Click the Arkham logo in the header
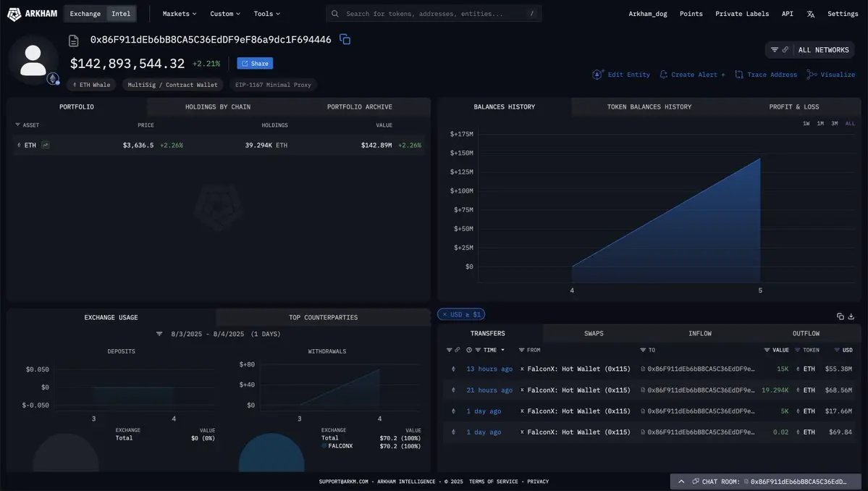Screen dimensions: 868x491 coord(32,14)
